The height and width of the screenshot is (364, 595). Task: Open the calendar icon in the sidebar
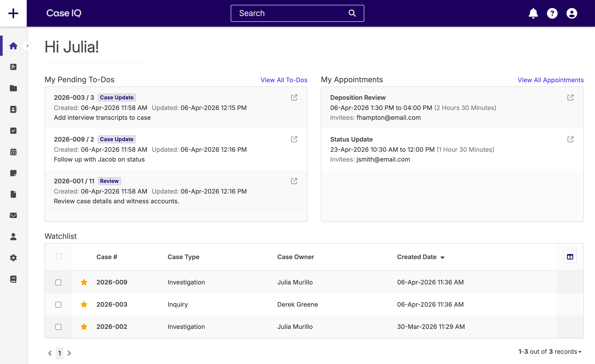pyautogui.click(x=13, y=152)
